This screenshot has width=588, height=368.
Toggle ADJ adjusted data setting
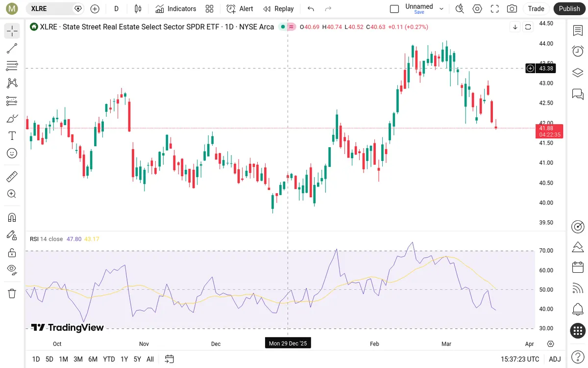point(555,359)
